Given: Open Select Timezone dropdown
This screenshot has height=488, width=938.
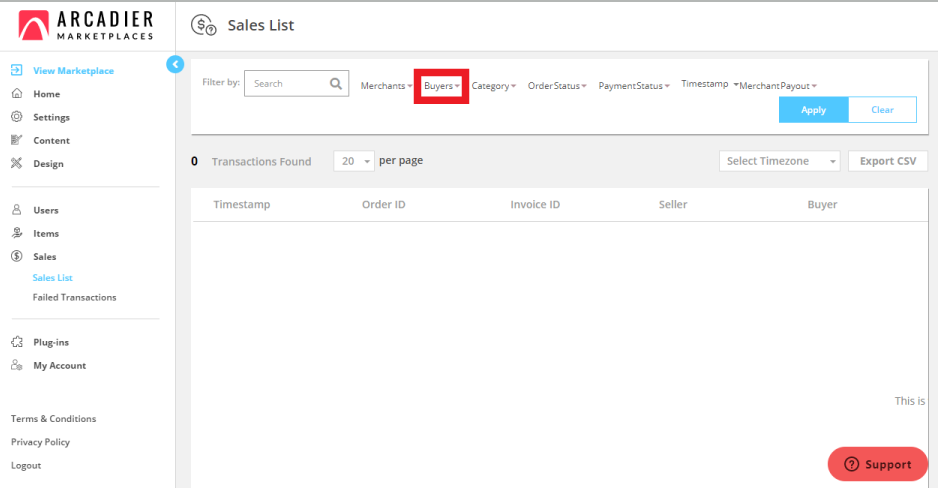Looking at the screenshot, I should pyautogui.click(x=779, y=161).
